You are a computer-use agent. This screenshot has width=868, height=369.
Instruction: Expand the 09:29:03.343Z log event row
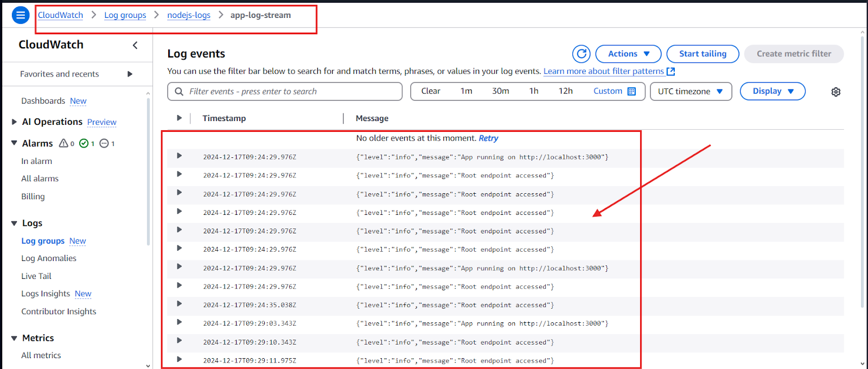179,322
